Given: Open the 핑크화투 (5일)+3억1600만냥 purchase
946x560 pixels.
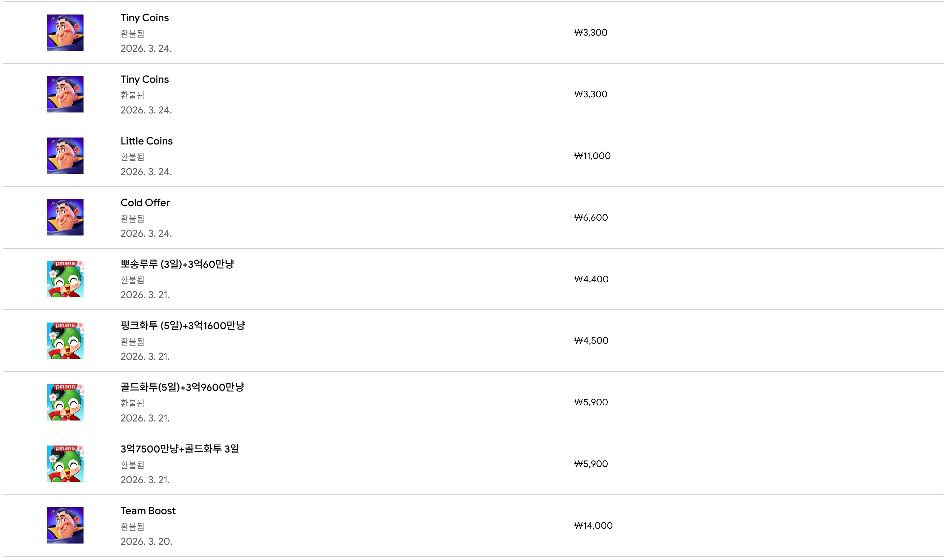Looking at the screenshot, I should pos(183,326).
